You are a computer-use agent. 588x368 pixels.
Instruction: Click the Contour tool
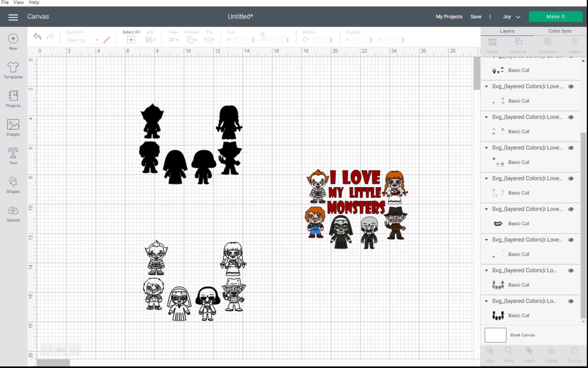(575, 351)
